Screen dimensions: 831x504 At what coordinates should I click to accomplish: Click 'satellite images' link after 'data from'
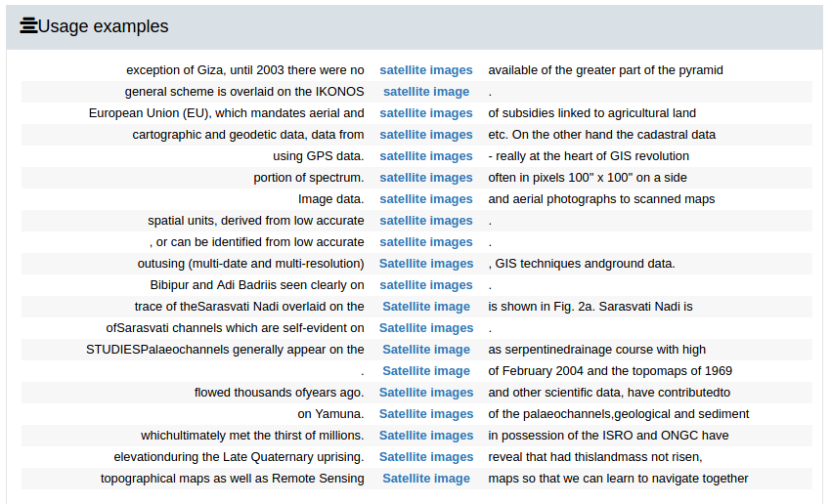(425, 135)
